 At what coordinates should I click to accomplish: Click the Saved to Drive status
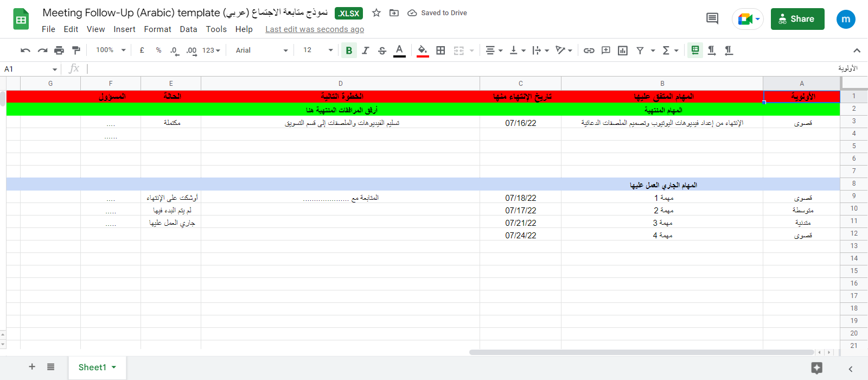pyautogui.click(x=437, y=13)
